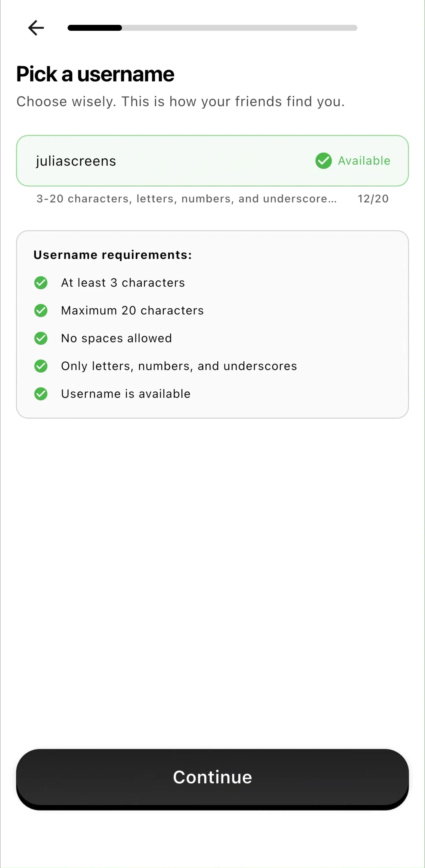The height and width of the screenshot is (868, 425).
Task: Tap checkmark beside Maximum 20 characters
Action: point(41,310)
